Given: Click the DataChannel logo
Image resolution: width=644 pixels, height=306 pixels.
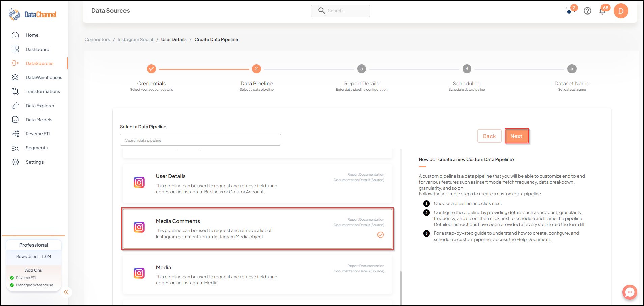Looking at the screenshot, I should click(32, 15).
